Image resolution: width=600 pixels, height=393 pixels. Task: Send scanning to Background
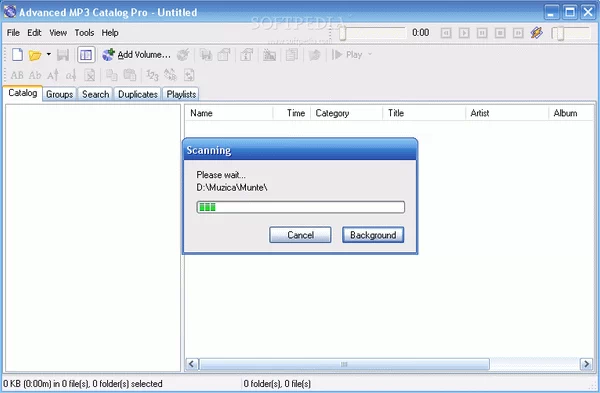[373, 235]
